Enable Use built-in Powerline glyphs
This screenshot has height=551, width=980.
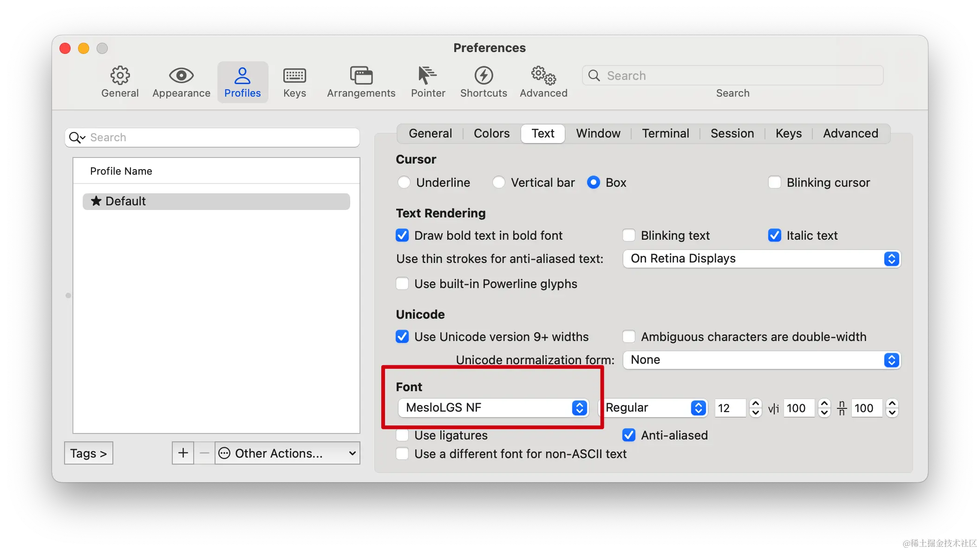tap(402, 284)
